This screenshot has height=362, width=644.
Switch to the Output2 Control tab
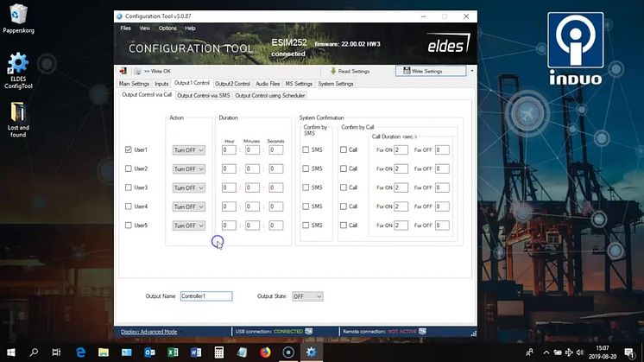(232, 84)
